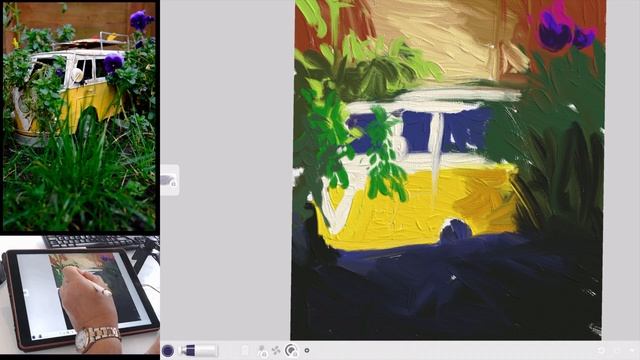Open the current purple color circle
Screen dimensions: 640x360
click(x=168, y=351)
